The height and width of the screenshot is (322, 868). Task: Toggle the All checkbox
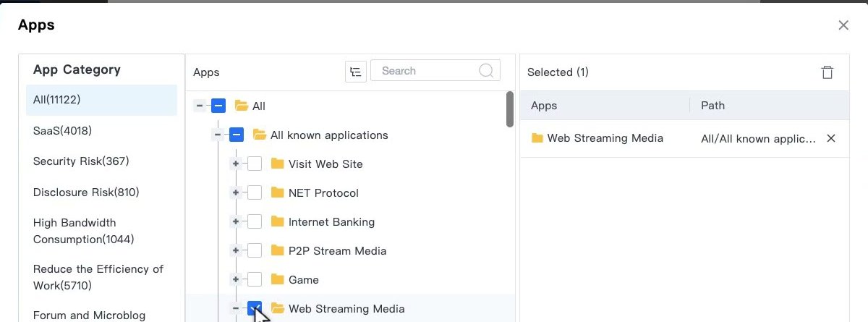click(218, 106)
